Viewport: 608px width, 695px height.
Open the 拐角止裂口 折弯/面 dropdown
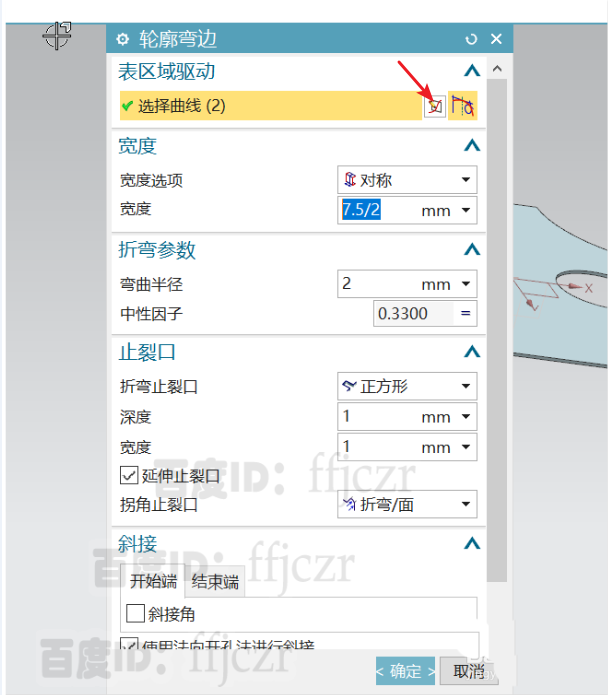(407, 504)
